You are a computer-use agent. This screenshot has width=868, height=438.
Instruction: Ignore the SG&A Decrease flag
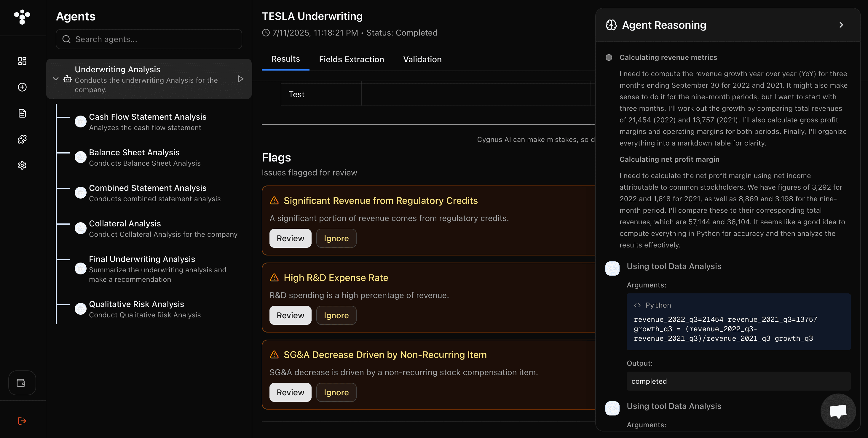336,392
